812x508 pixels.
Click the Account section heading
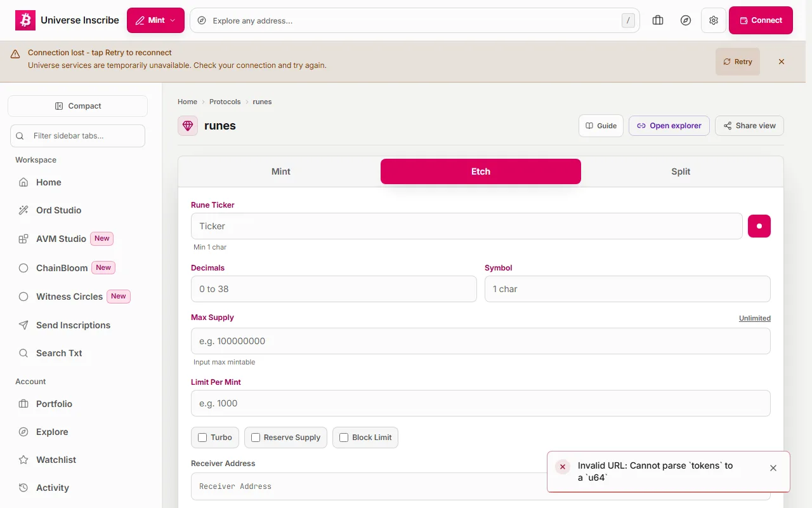pos(30,382)
